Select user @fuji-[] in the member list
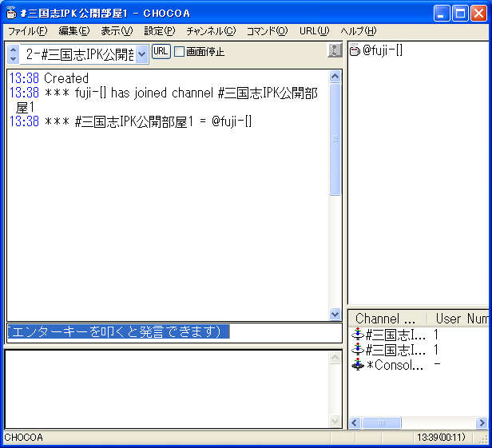The width and height of the screenshot is (492, 448). point(383,52)
